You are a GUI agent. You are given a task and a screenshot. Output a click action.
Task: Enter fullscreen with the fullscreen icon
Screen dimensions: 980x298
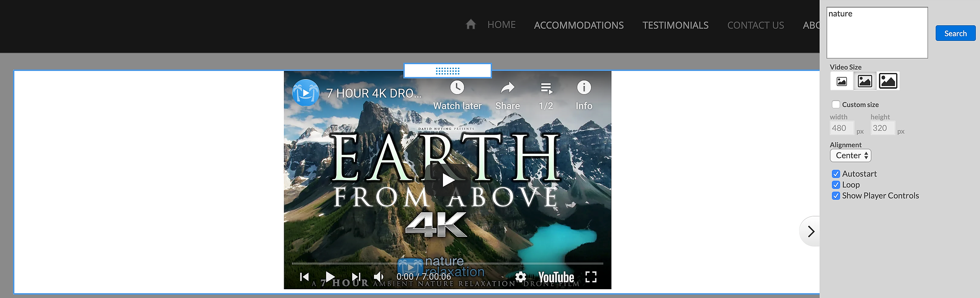(591, 277)
